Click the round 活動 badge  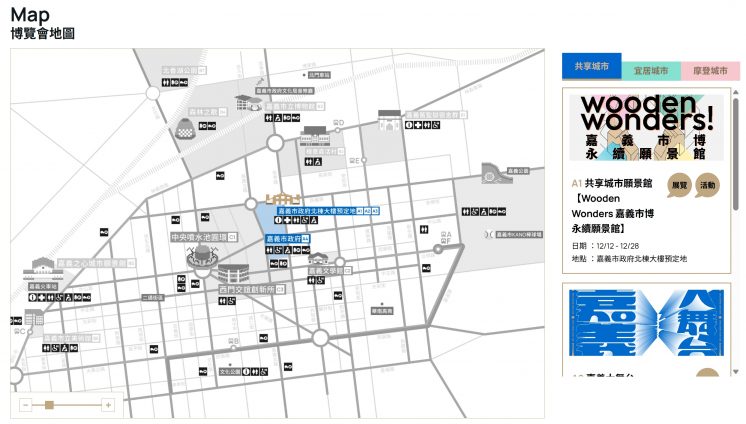click(x=708, y=186)
